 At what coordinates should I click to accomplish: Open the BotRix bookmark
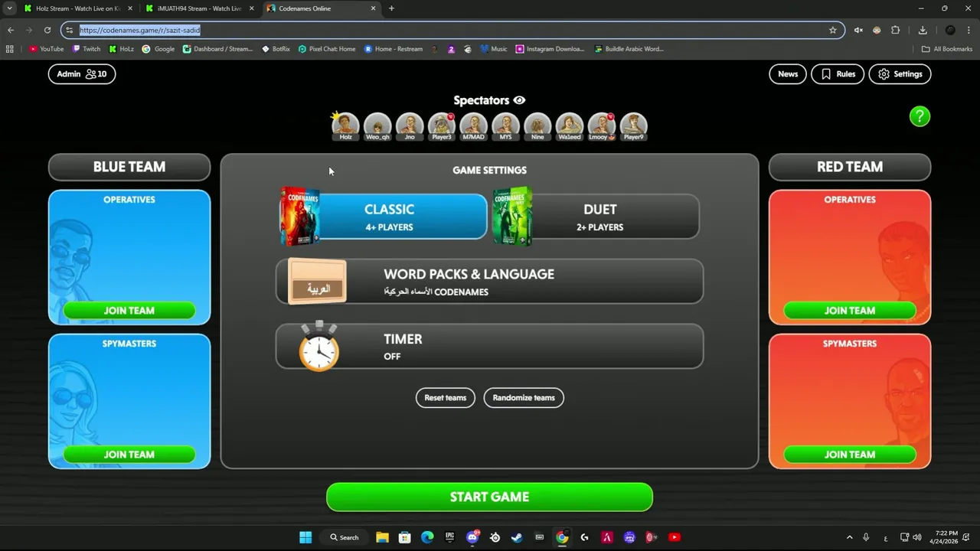pos(276,49)
